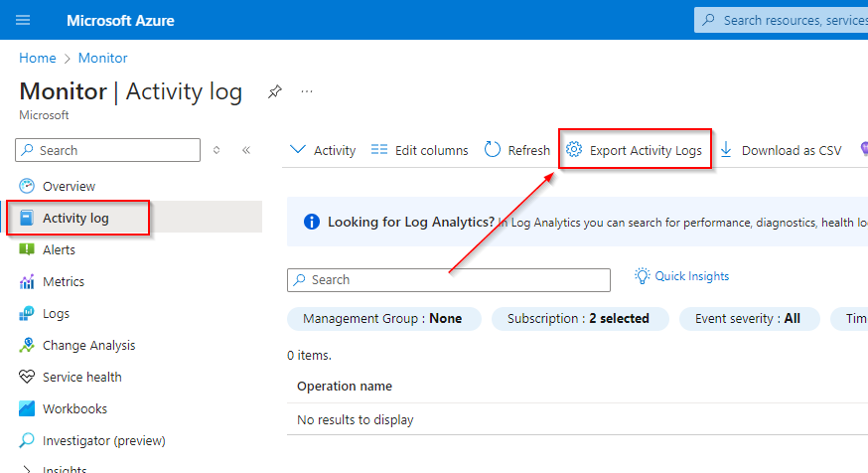Open the Management Group filter pill
The height and width of the screenshot is (473, 868).
pos(382,319)
